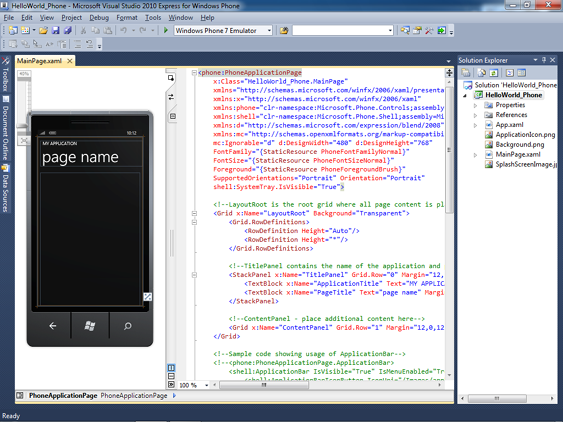
Task: Save the current file with floppy icon
Action: pos(55,31)
